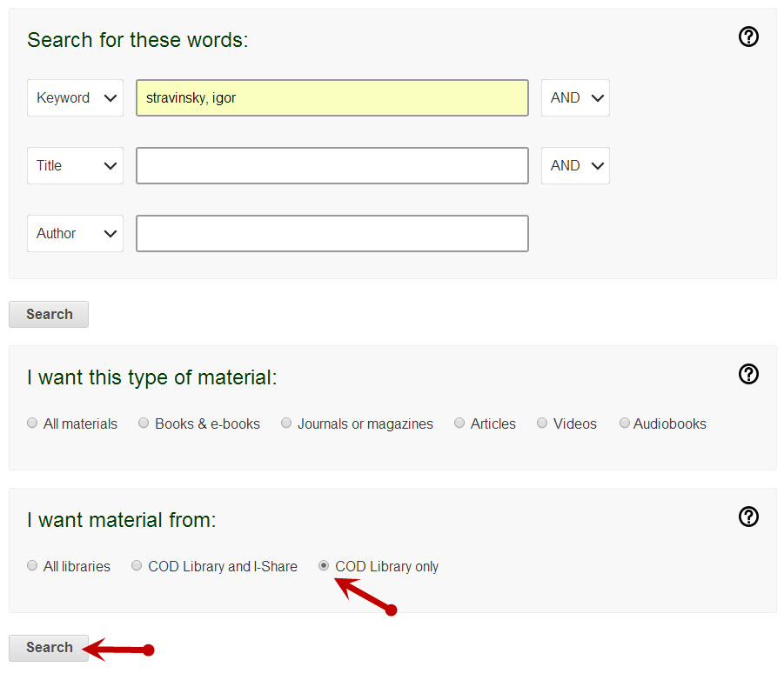Choose COD Library and I-Share option
Viewport: 784px width, 687px height.
click(137, 566)
